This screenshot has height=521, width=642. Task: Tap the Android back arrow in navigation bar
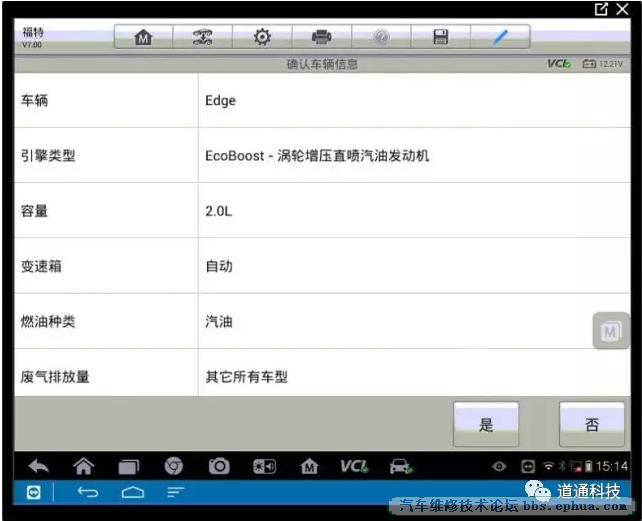[x=39, y=466]
